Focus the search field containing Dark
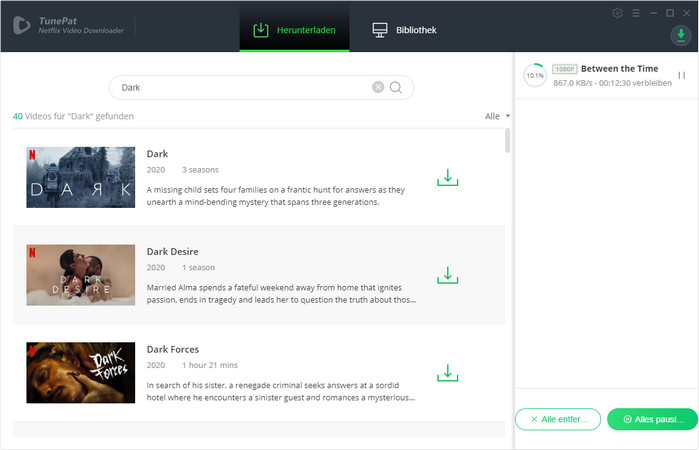Image resolution: width=699 pixels, height=450 pixels. click(x=261, y=87)
